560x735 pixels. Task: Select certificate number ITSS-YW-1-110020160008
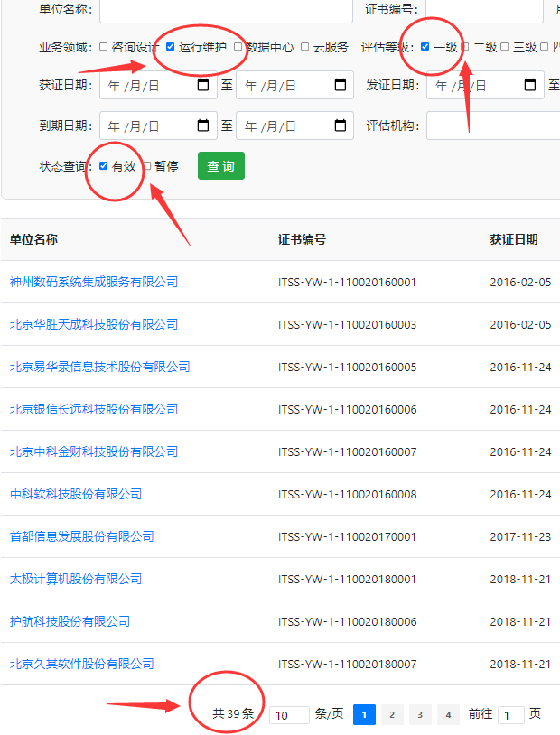[x=347, y=494]
